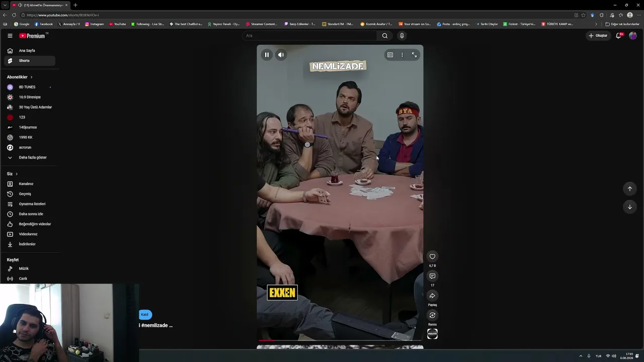Open Kanalınız in the sidebar

click(x=30, y=184)
